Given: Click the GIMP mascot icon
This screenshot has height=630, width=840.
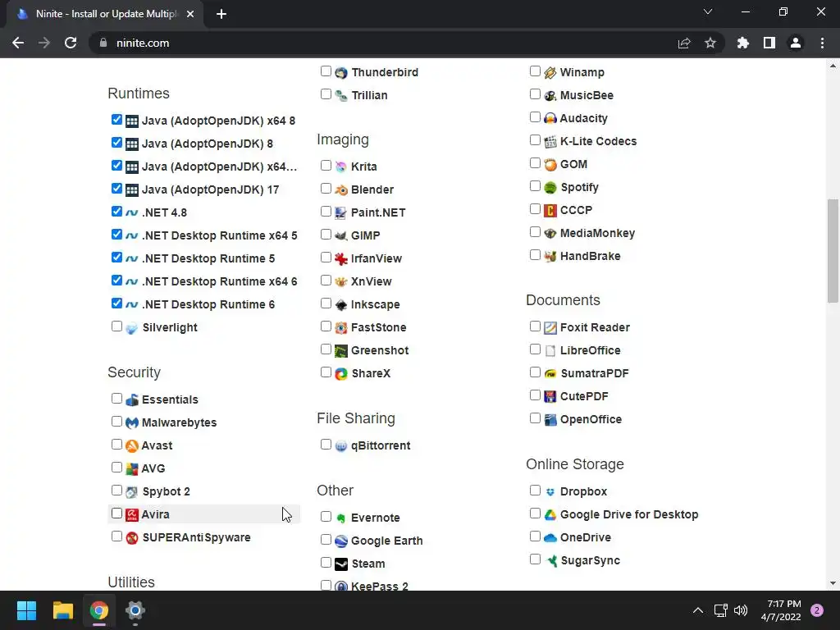Looking at the screenshot, I should pyautogui.click(x=340, y=235).
